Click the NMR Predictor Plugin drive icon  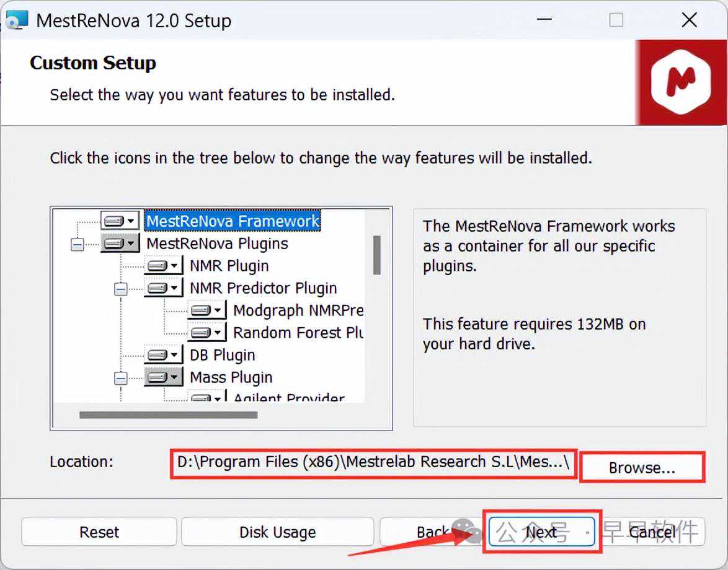(x=163, y=288)
